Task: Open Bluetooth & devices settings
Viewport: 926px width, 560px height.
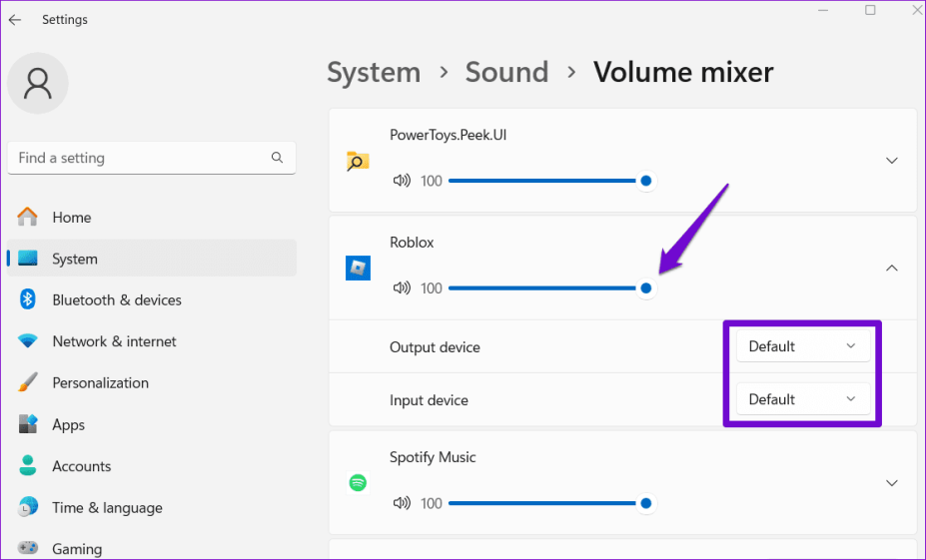Action: pos(116,299)
